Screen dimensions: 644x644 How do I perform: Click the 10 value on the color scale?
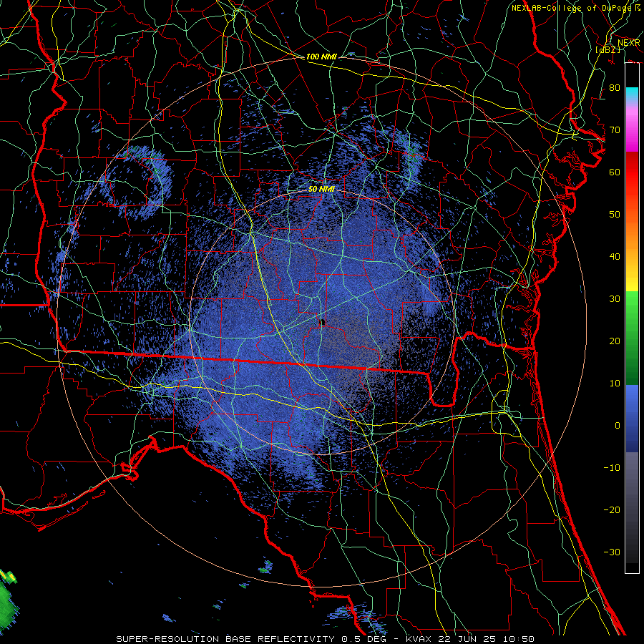point(615,384)
